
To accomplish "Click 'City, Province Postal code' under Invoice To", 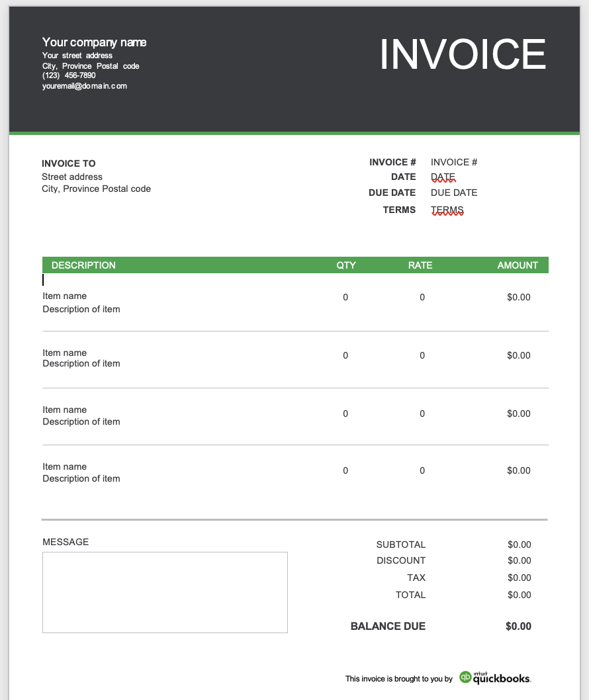I will click(x=96, y=189).
